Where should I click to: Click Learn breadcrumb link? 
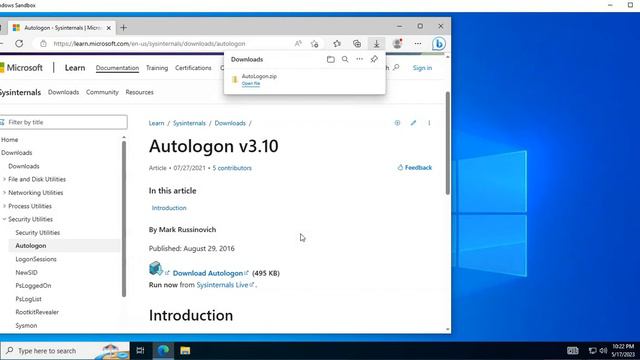156,123
